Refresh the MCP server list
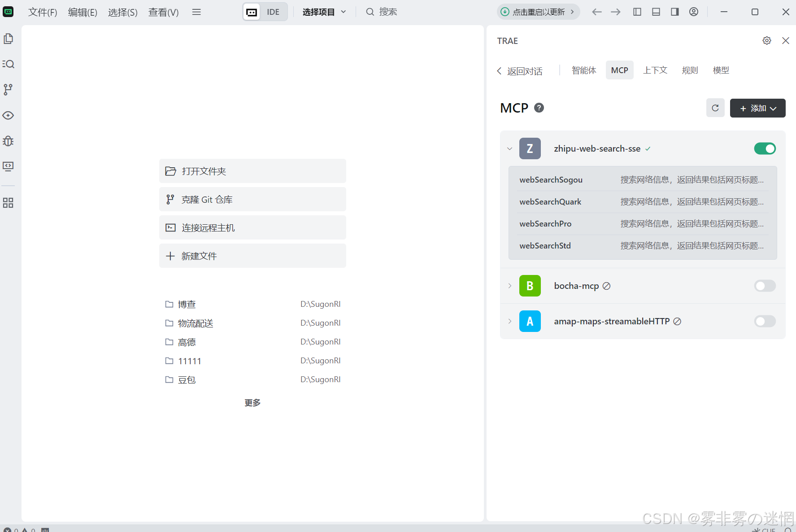This screenshot has width=796, height=532. [x=715, y=108]
